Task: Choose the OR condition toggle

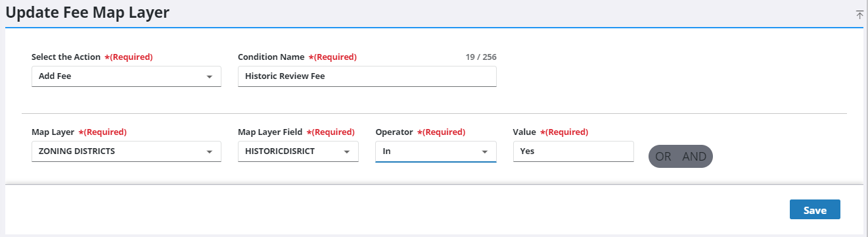Action: (x=664, y=157)
